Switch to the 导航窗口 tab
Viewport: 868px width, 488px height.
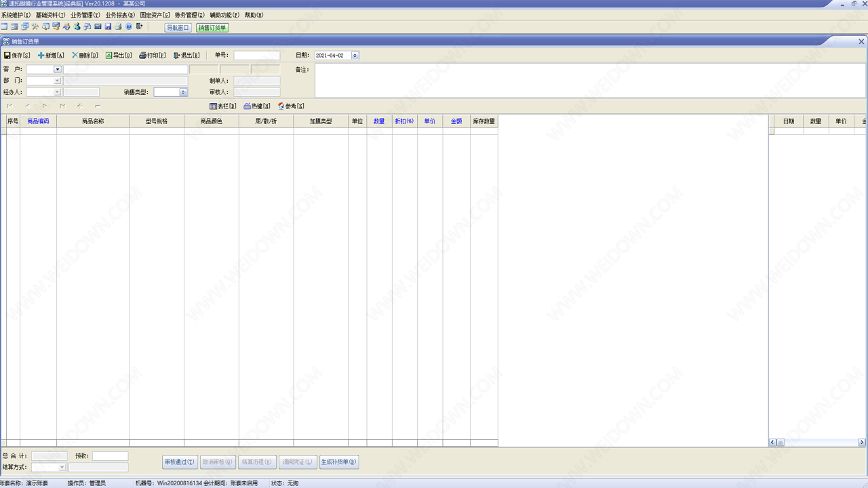pos(178,28)
